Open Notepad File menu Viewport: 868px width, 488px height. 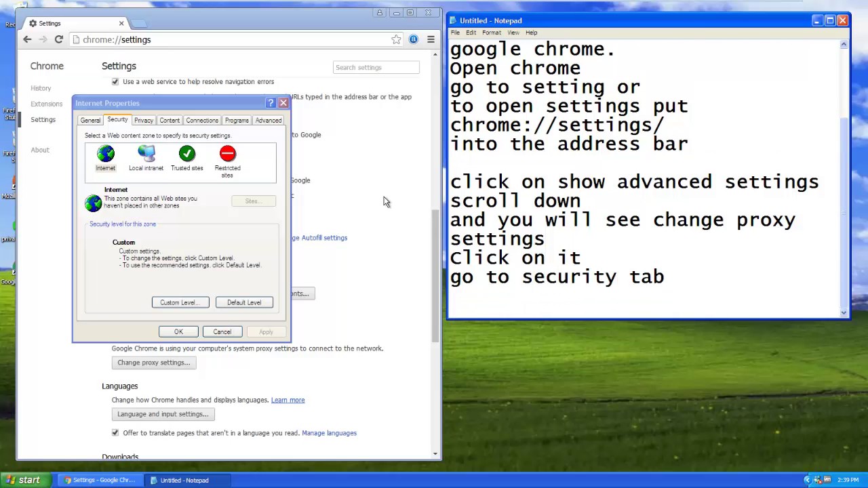[x=456, y=33]
